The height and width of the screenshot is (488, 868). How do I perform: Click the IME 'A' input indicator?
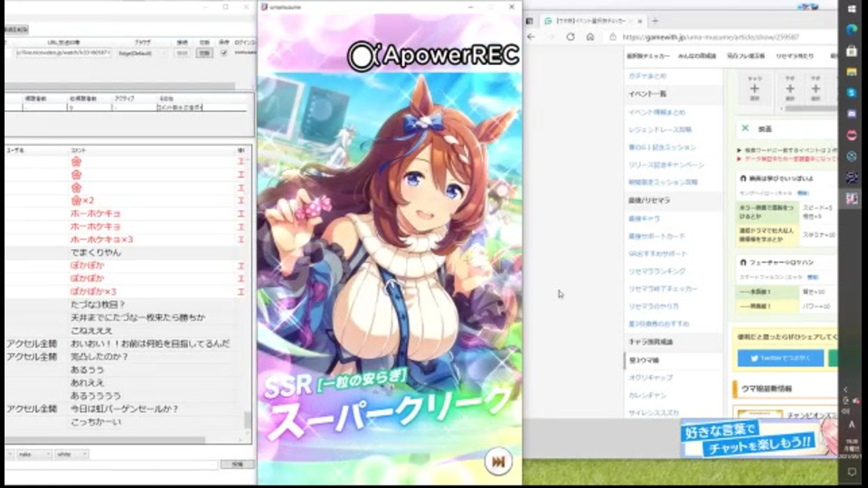pos(852,425)
